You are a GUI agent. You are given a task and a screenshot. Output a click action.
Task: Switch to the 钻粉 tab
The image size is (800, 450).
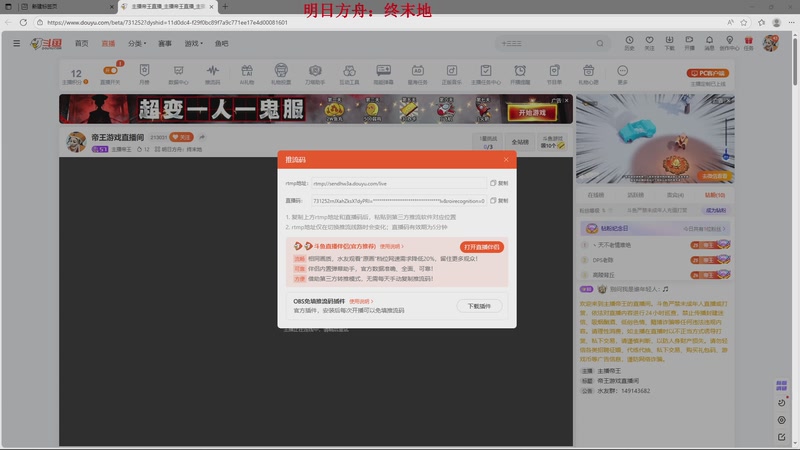click(715, 195)
